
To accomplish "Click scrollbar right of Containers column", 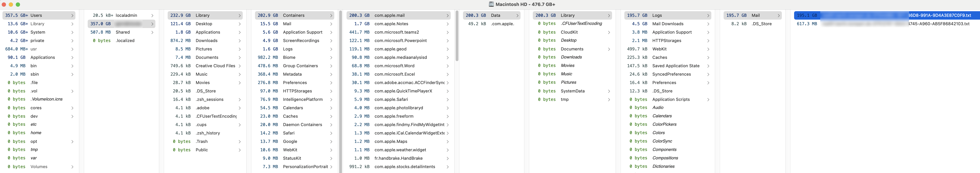I will [x=340, y=91].
